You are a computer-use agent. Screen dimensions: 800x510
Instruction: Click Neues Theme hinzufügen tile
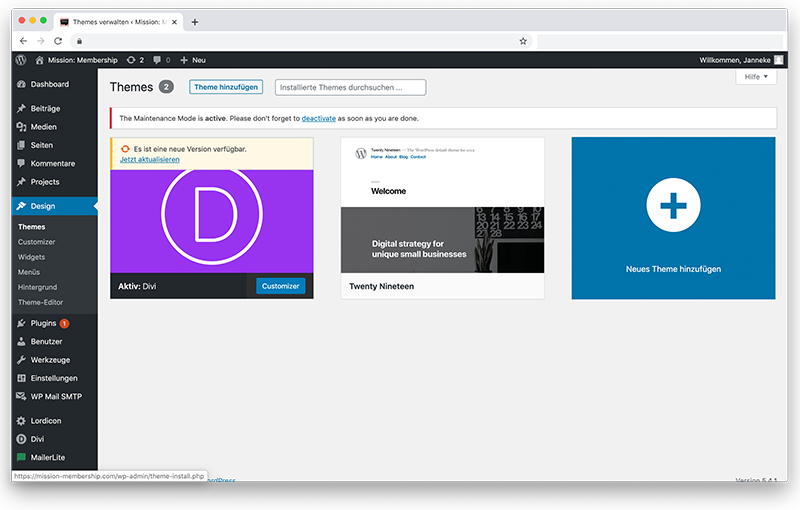pos(673,218)
